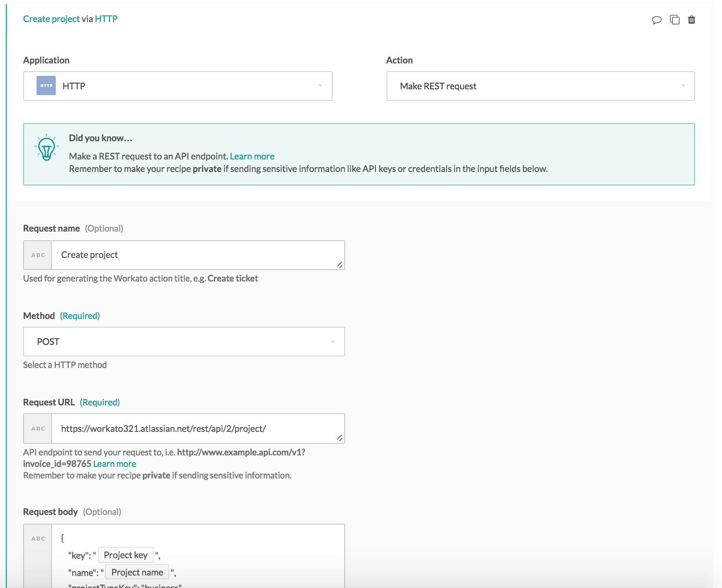Duplicate this step using the copy icon

(674, 20)
